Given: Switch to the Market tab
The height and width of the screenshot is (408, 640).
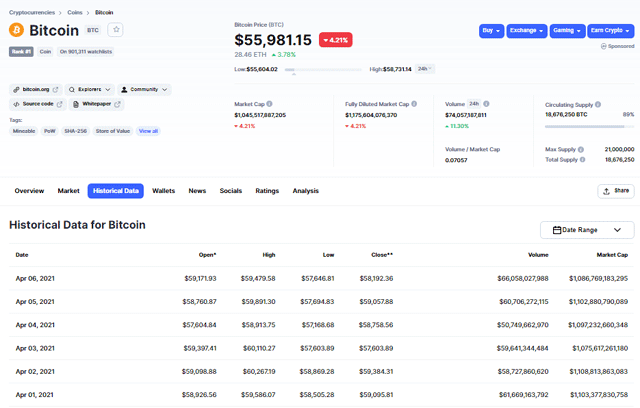Looking at the screenshot, I should [69, 191].
